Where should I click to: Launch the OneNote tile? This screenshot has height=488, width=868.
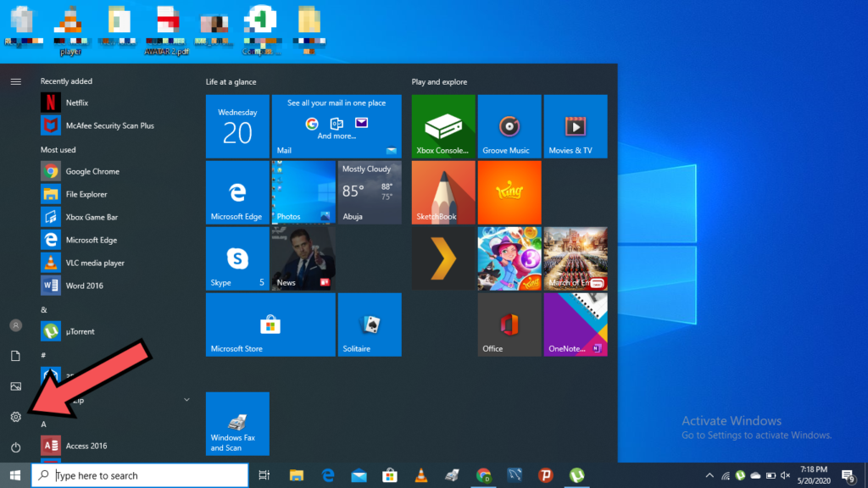(x=576, y=324)
